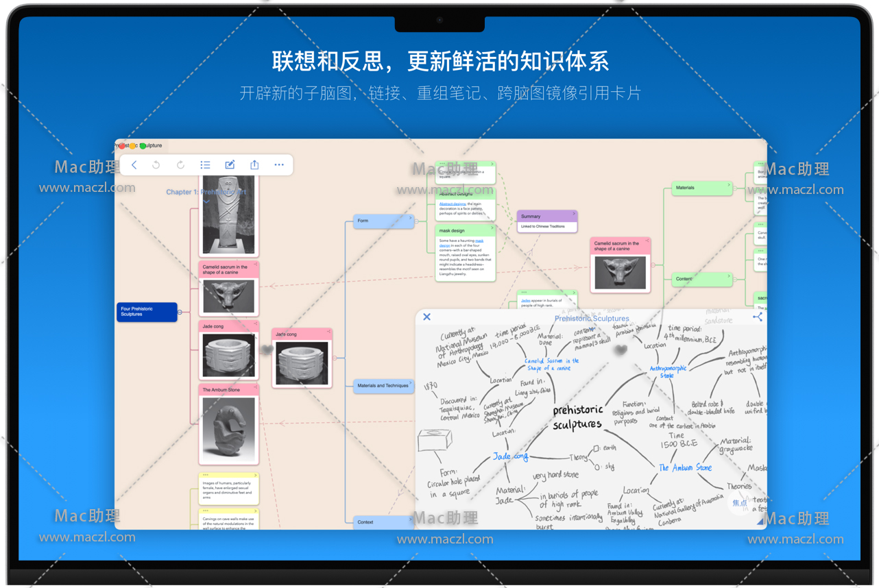Select the left 'Camelid sacrum' card title
879x588 pixels.
tap(226, 269)
